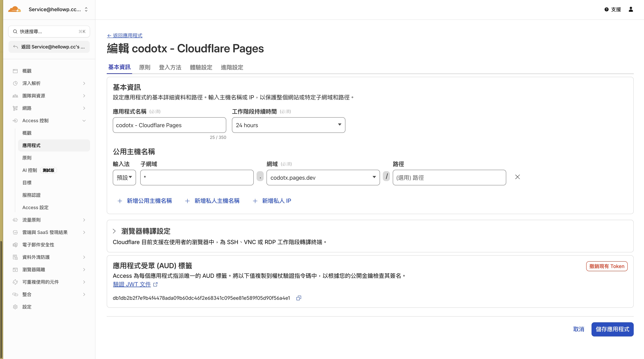Remove the public hostname row via X icon

coord(517,177)
